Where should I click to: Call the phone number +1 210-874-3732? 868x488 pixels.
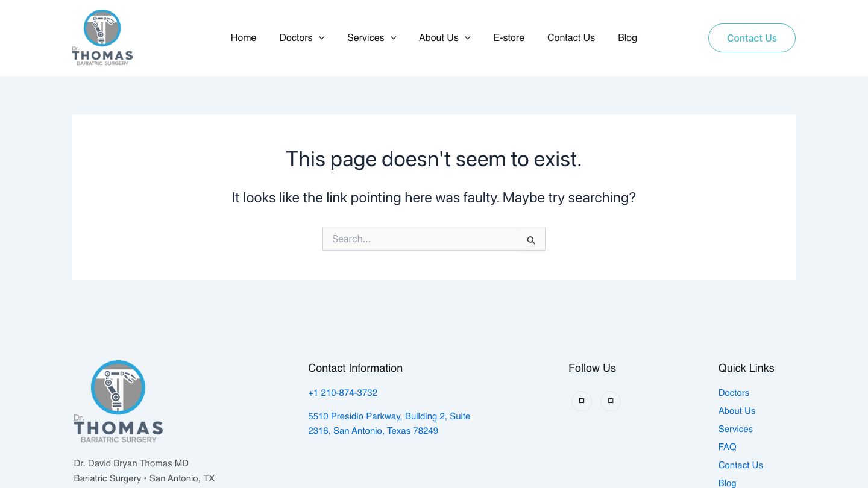(x=342, y=393)
